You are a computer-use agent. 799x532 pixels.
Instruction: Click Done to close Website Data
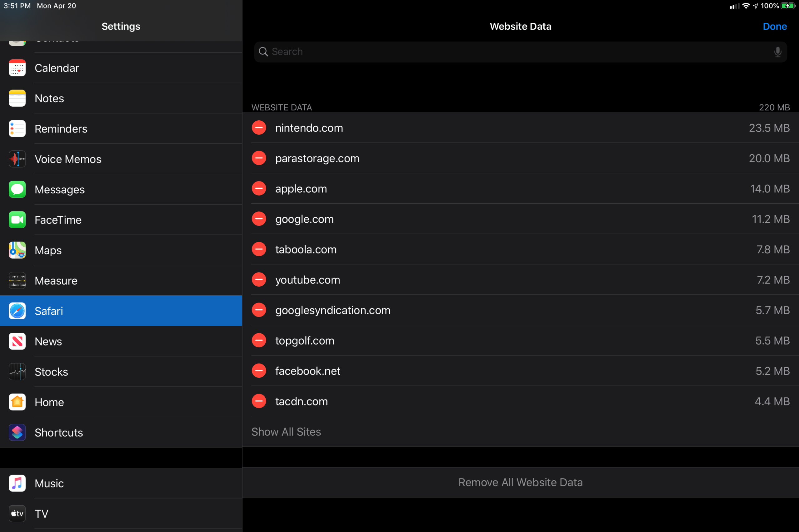coord(775,26)
